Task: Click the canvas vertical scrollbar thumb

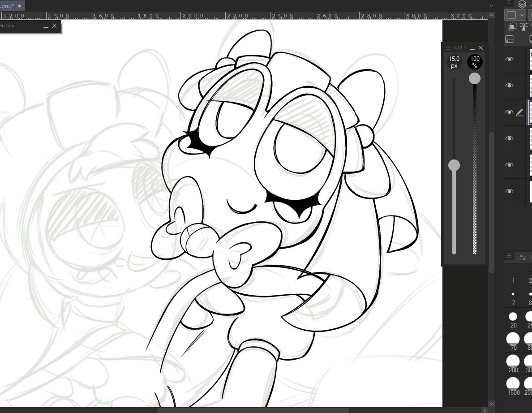Action: pos(491,202)
